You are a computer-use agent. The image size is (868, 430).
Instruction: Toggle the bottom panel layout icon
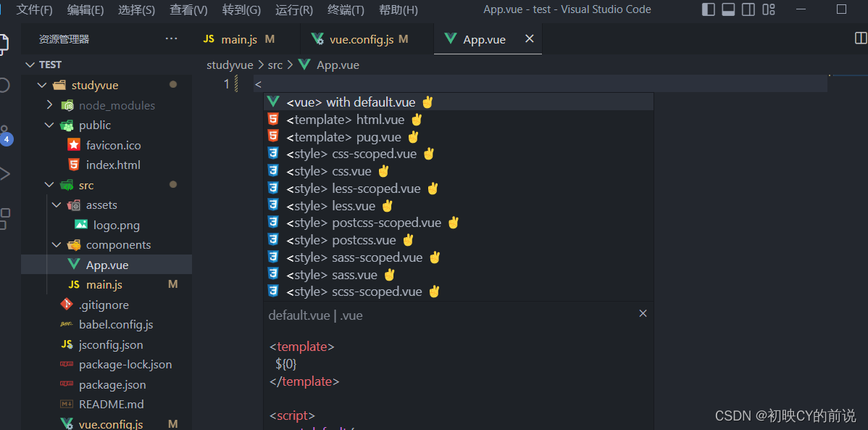point(728,9)
